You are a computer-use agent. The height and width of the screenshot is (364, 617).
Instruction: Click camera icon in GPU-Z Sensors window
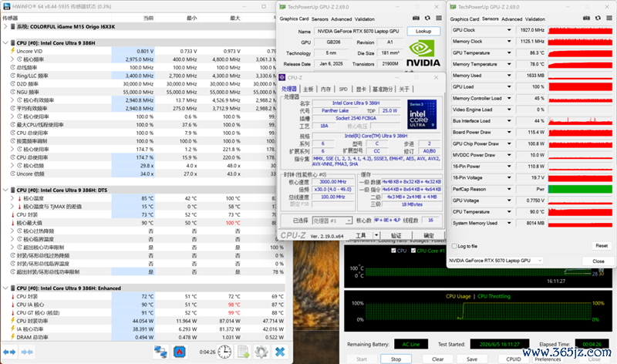pos(586,18)
